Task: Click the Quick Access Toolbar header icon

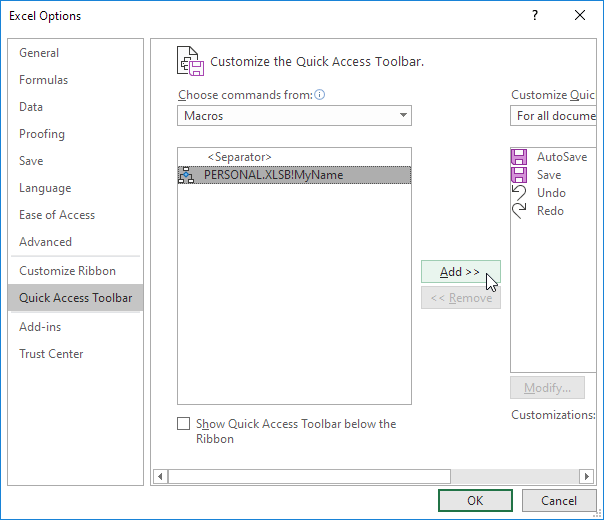Action: [190, 61]
